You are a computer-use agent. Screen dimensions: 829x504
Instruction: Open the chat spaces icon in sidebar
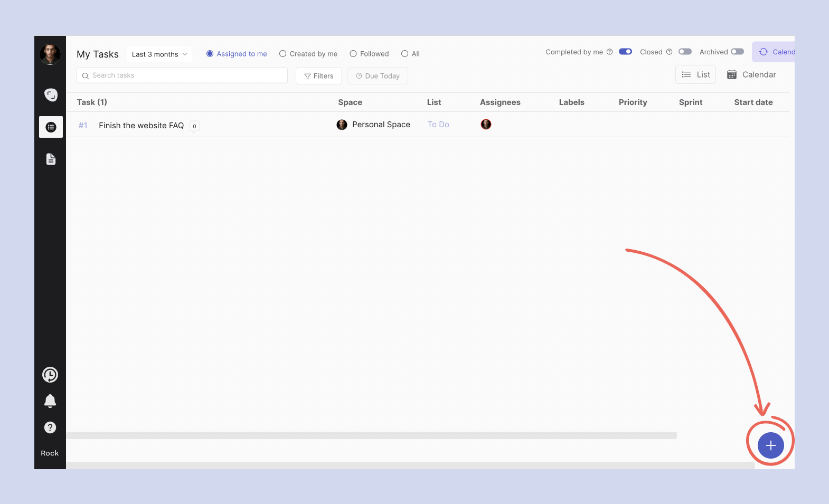click(51, 95)
